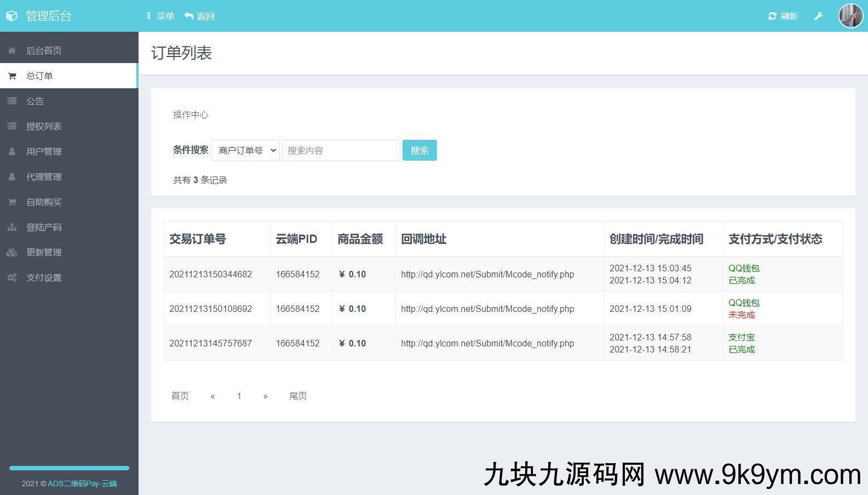Click into the 搜索内容 text field
This screenshot has height=495, width=868.
coord(341,150)
